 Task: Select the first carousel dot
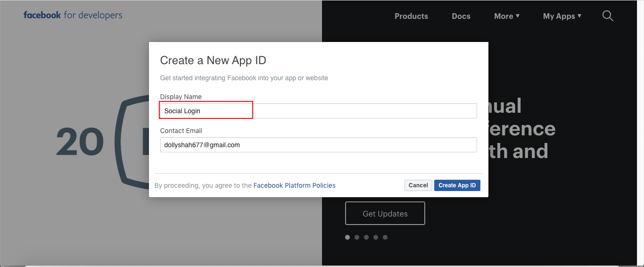coord(347,237)
